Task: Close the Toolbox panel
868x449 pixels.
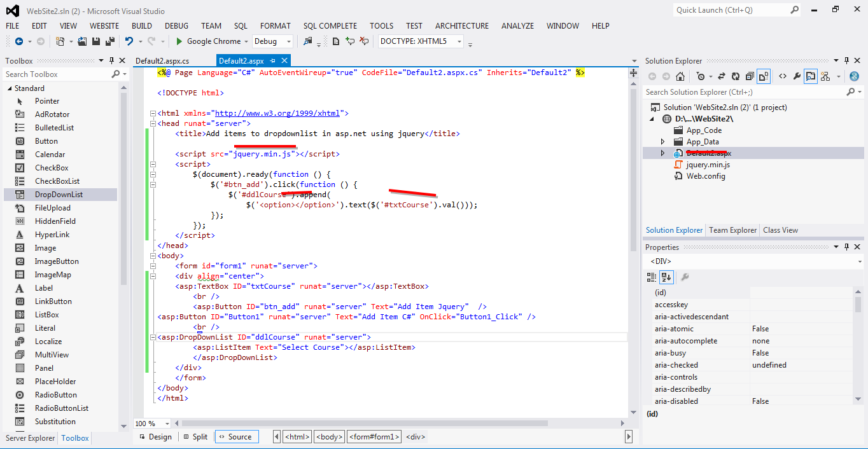Action: tap(122, 61)
